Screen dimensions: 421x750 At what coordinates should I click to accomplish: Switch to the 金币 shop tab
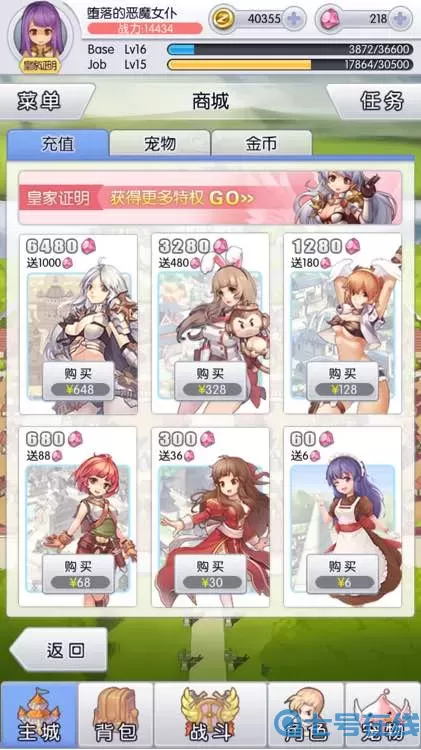(262, 143)
